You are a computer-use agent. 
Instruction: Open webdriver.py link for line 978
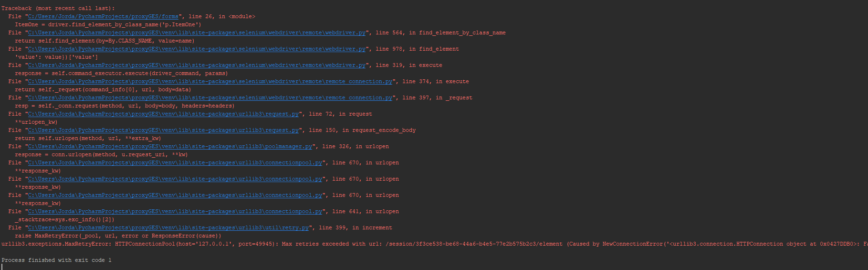point(196,49)
